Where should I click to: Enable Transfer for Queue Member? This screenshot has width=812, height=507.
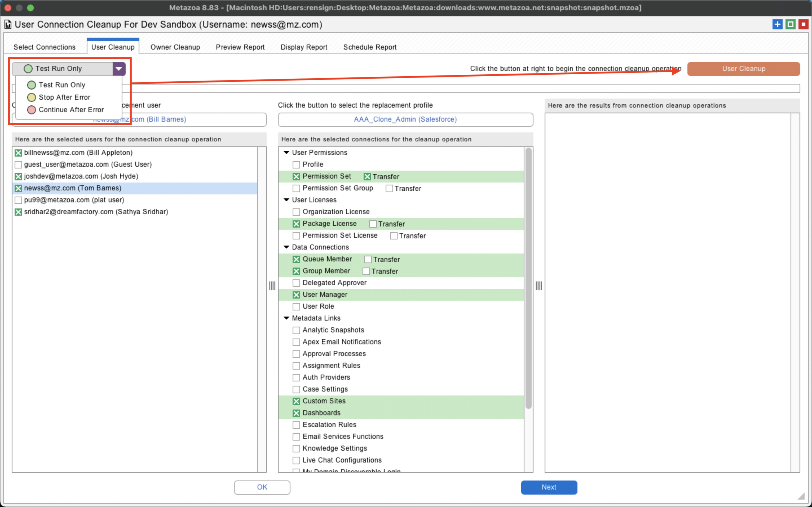point(368,259)
